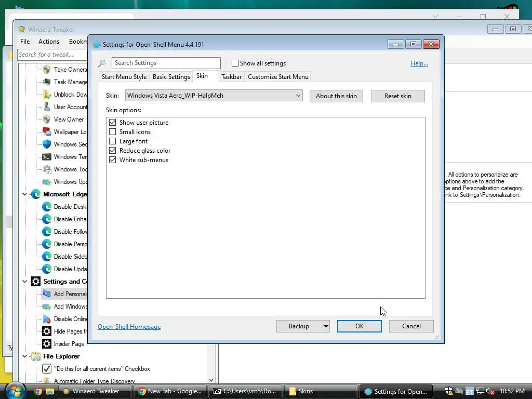Enable Small icons option

112,131
